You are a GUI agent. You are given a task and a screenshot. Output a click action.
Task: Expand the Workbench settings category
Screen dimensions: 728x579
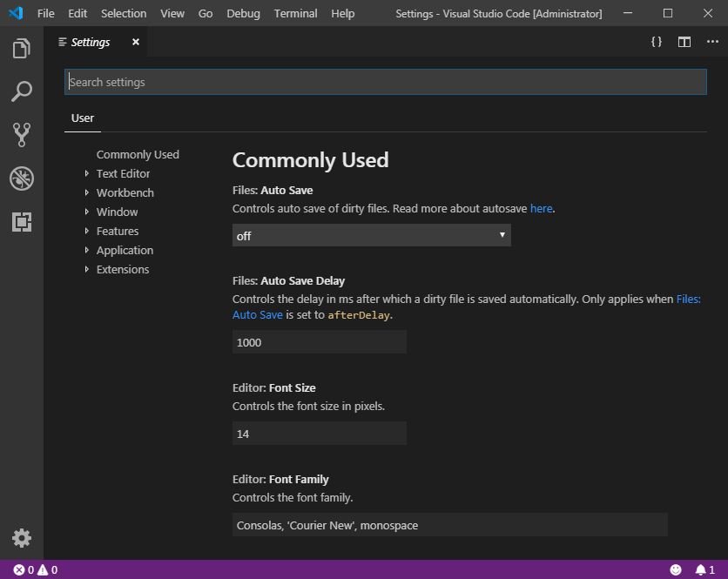(87, 192)
